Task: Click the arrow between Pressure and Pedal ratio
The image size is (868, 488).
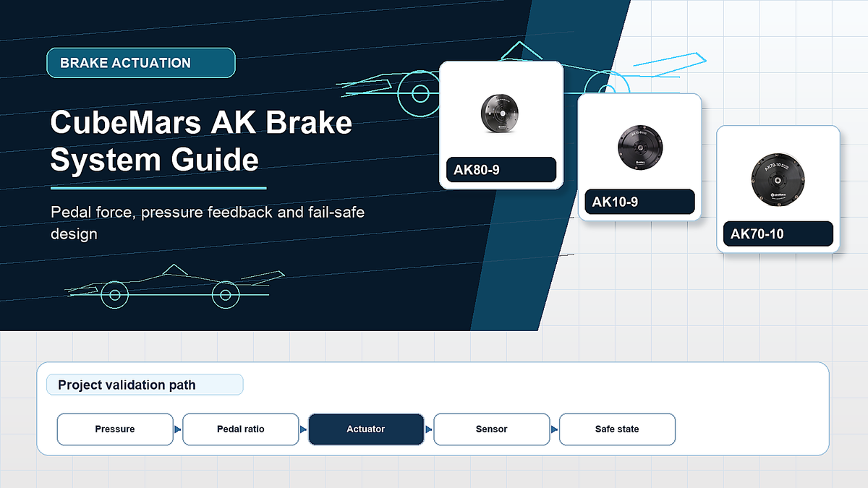Action: 177,429
